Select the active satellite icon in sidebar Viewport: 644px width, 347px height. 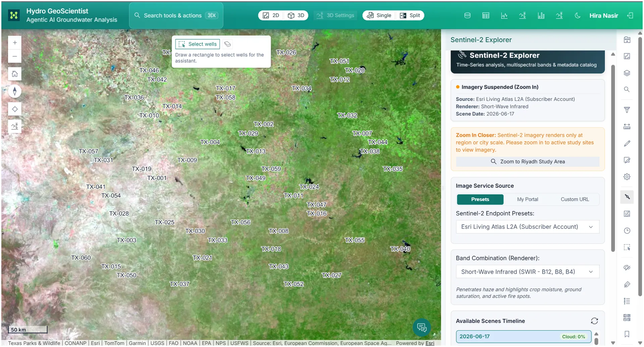[627, 197]
